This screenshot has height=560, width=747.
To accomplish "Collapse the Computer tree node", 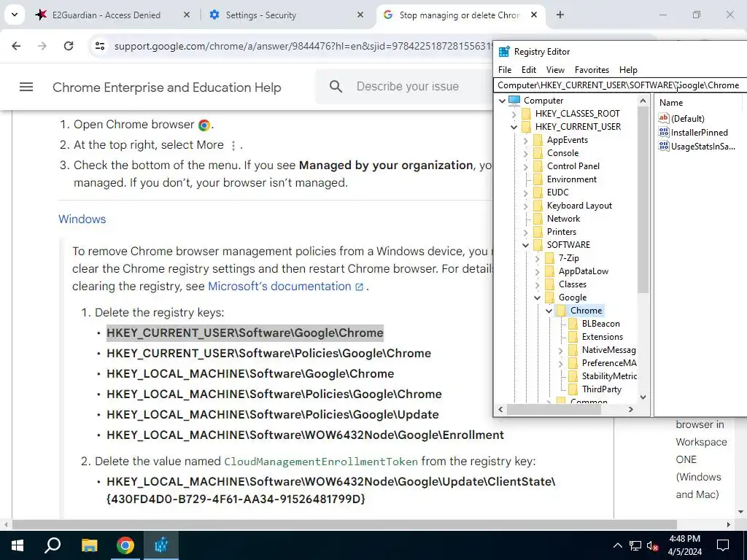I will [502, 101].
